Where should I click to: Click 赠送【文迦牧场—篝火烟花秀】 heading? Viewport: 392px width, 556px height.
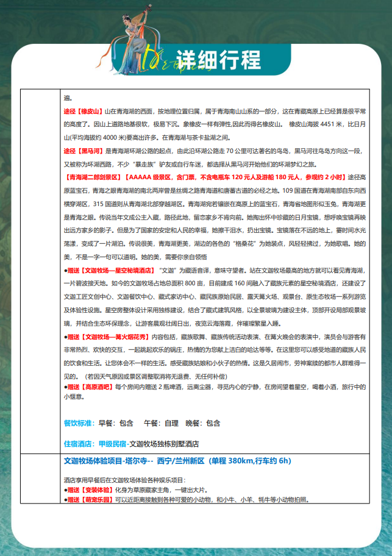point(109,337)
